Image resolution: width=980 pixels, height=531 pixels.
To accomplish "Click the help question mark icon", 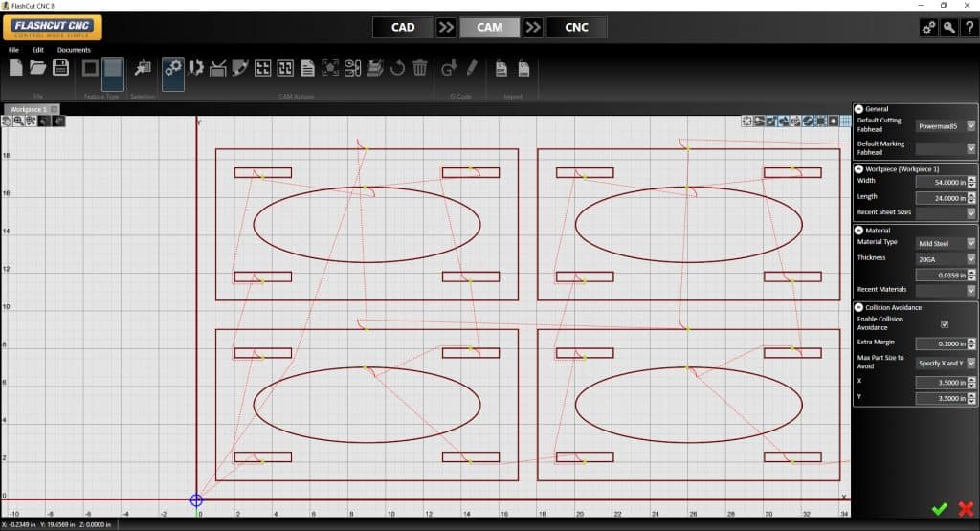I will [x=968, y=28].
